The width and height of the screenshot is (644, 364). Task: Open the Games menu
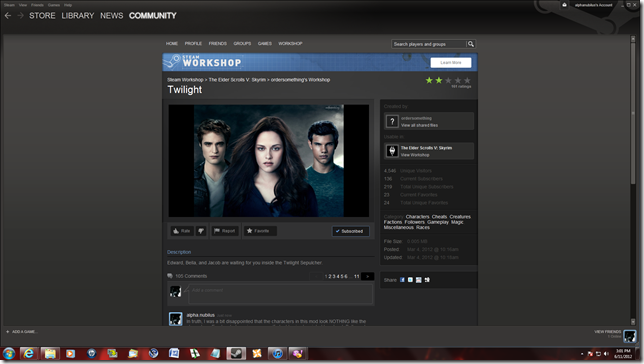coord(54,5)
